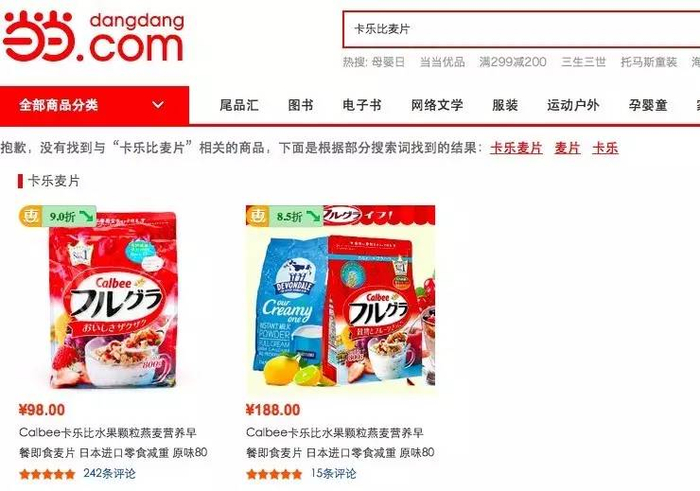Click the 卡乐麦片 suggested search link
Image resolution: width=700 pixels, height=491 pixels.
point(516,148)
